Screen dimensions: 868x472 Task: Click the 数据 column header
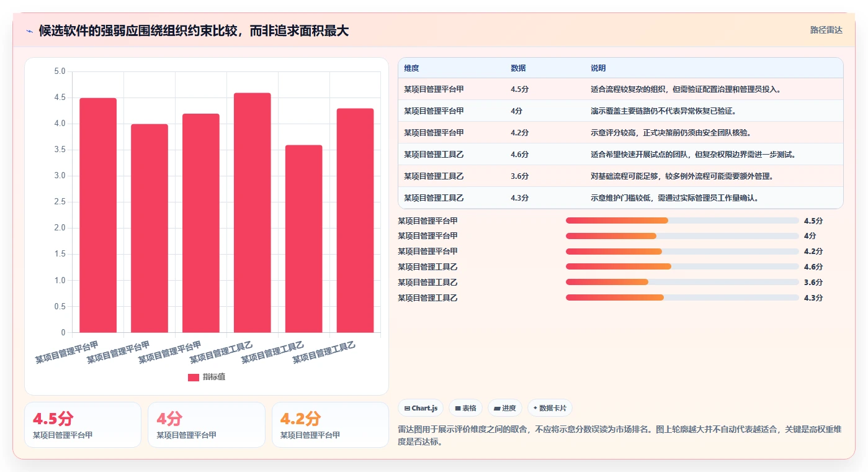point(518,68)
